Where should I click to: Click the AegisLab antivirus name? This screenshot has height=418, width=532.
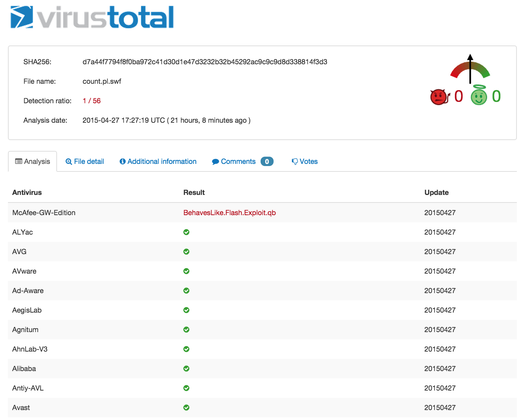[27, 310]
